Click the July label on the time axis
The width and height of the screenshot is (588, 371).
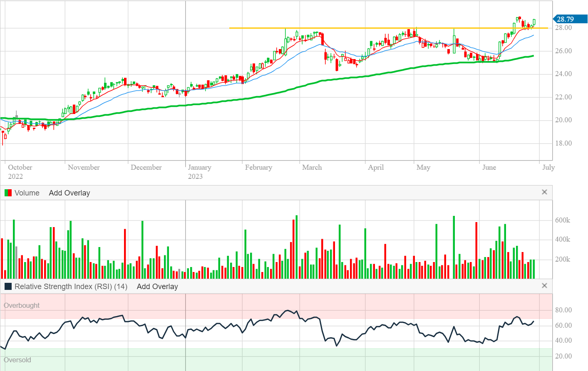pyautogui.click(x=548, y=168)
